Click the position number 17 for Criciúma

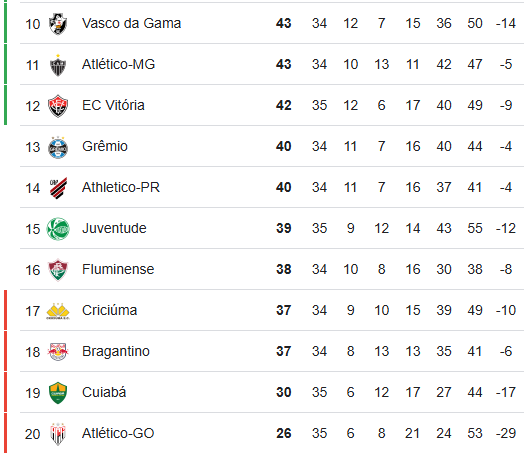pos(32,311)
